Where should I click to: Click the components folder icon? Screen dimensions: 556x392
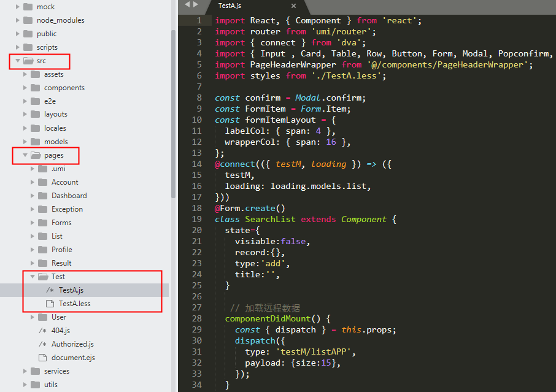click(36, 88)
